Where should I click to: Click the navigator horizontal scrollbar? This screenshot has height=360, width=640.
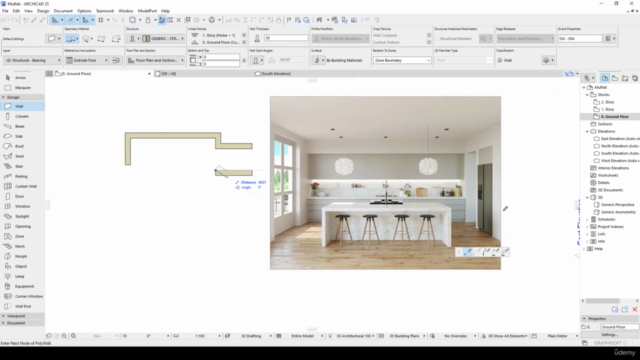(603, 301)
